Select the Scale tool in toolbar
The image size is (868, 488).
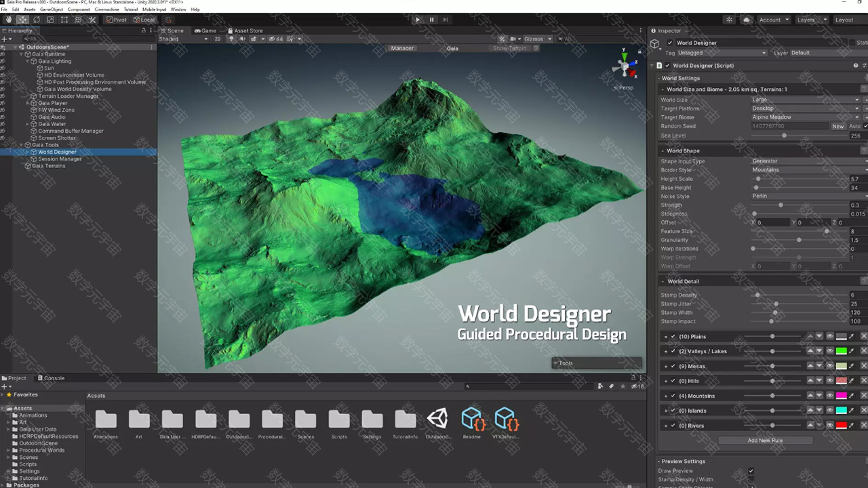(50, 20)
